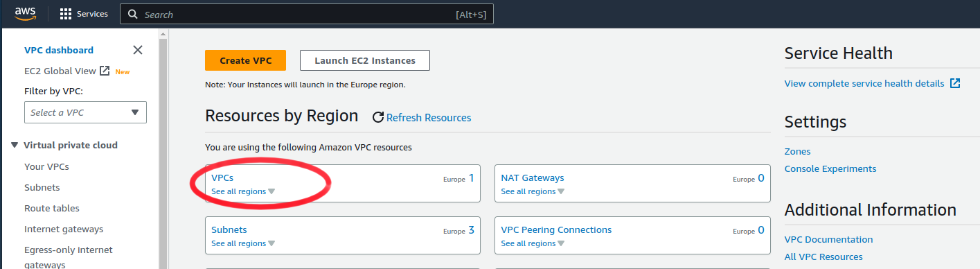Focus the top Search field
Screen dimensions: 980x269
(306, 15)
